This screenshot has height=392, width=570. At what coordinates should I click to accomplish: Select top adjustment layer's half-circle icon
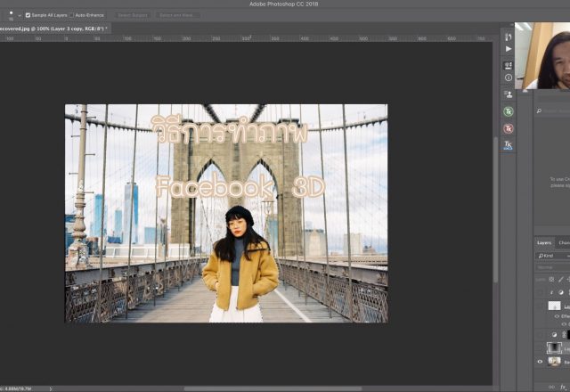coord(561,292)
